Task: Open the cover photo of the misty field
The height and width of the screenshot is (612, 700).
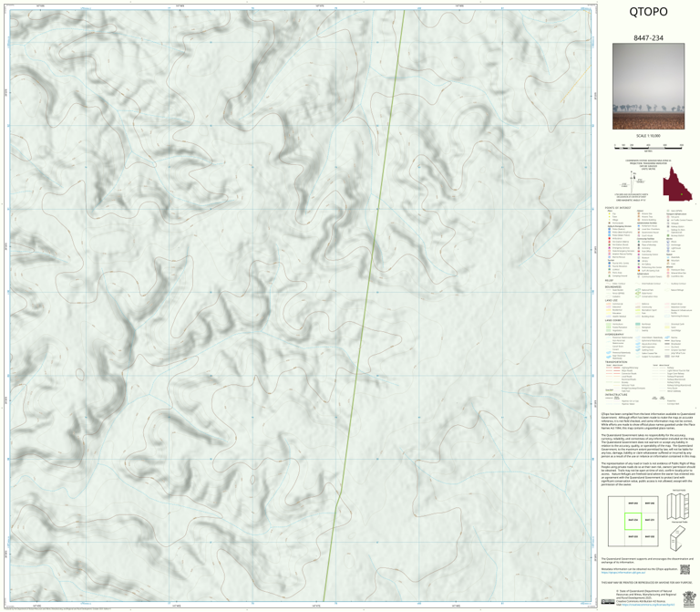Action: [x=648, y=87]
